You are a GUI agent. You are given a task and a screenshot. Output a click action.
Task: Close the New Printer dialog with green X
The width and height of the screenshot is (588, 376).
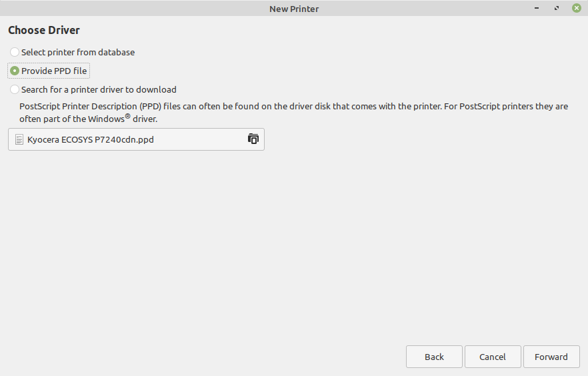coord(577,8)
